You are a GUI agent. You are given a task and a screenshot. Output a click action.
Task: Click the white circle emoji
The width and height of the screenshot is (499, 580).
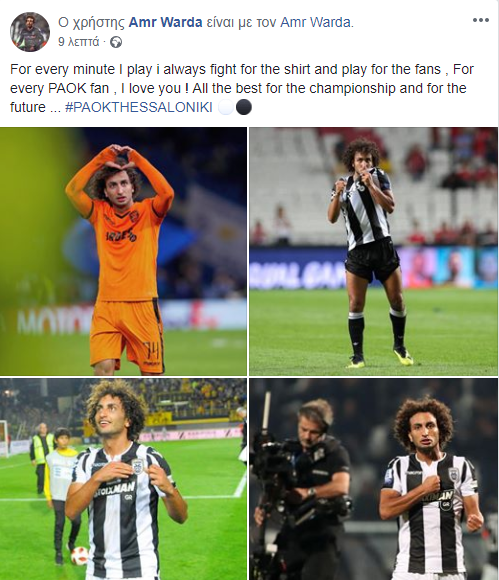pos(226,108)
